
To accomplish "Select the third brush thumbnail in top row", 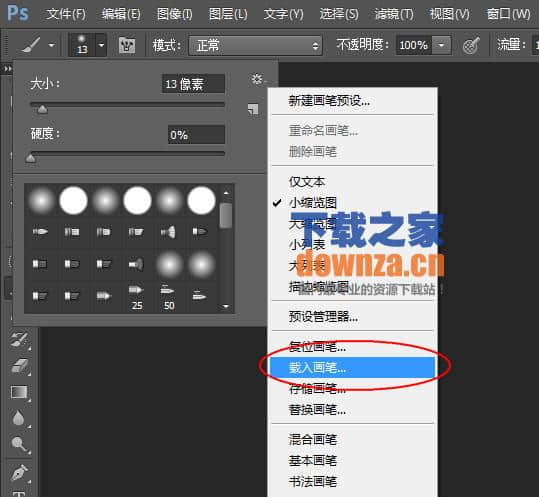I will point(105,200).
